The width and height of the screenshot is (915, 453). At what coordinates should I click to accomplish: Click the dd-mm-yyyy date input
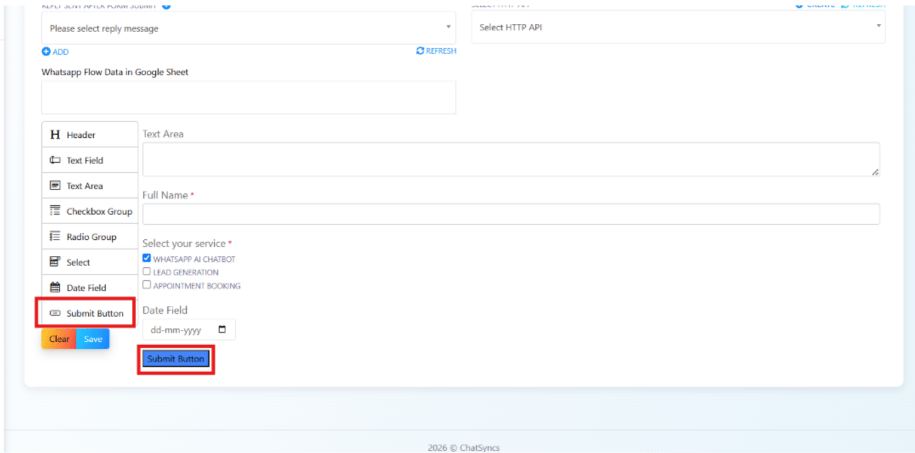[x=189, y=330]
